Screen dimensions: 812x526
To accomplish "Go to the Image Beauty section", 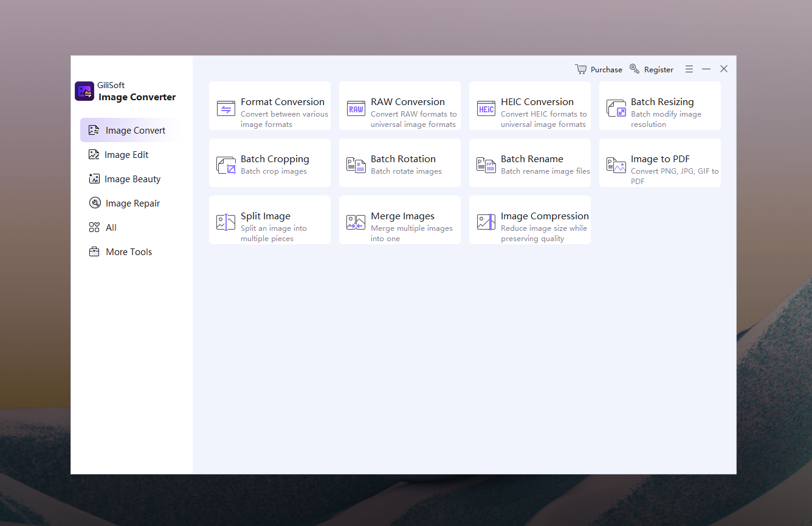I will click(132, 179).
